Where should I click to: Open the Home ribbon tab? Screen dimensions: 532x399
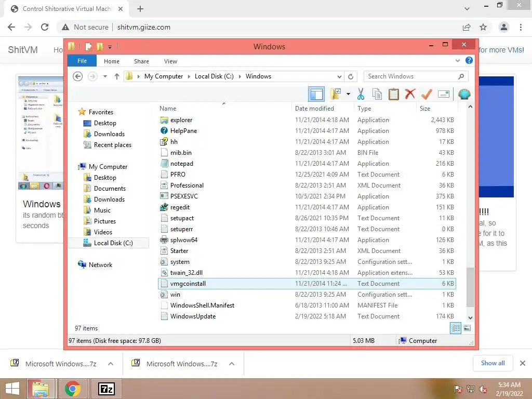point(112,61)
